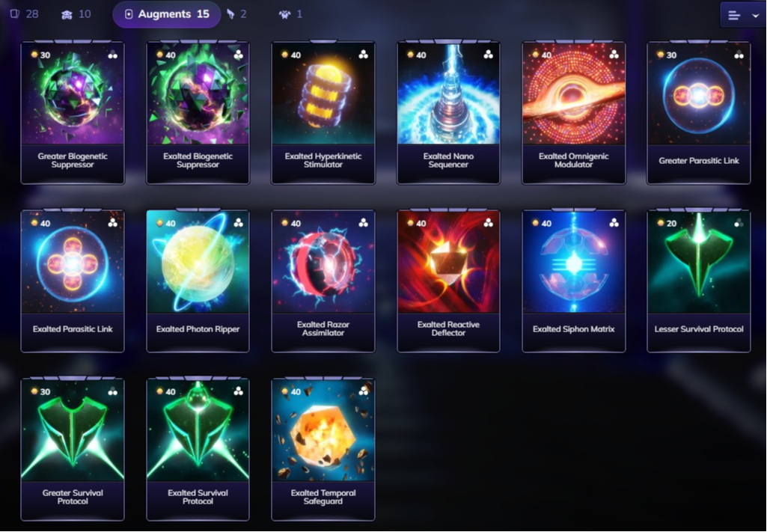Open the tab showing 28 items
Viewport: 767px width, 532px height.
25,13
